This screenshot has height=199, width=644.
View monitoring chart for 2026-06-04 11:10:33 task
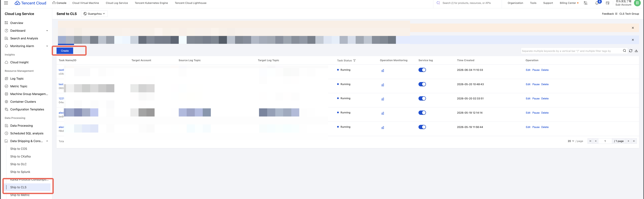coord(383,71)
